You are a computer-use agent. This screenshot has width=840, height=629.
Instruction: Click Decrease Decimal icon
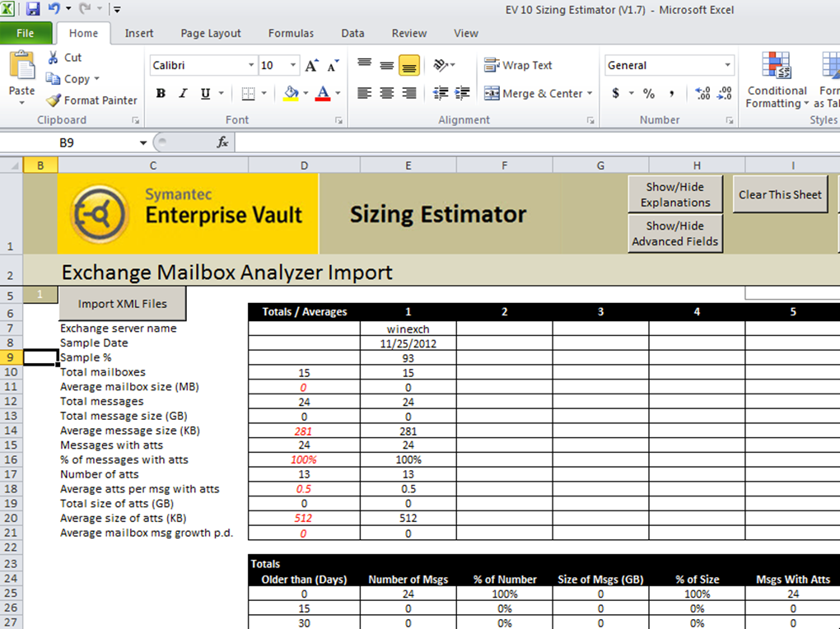click(724, 93)
